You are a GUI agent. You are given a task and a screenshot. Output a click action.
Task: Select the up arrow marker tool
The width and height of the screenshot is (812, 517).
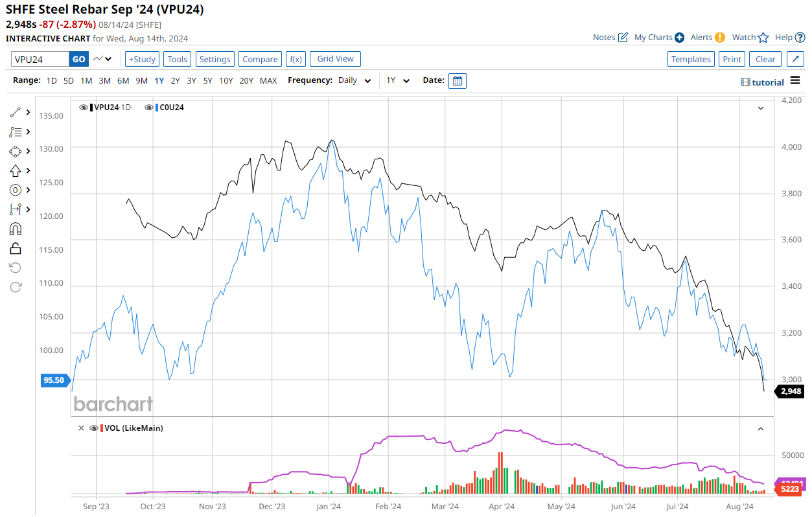16,170
